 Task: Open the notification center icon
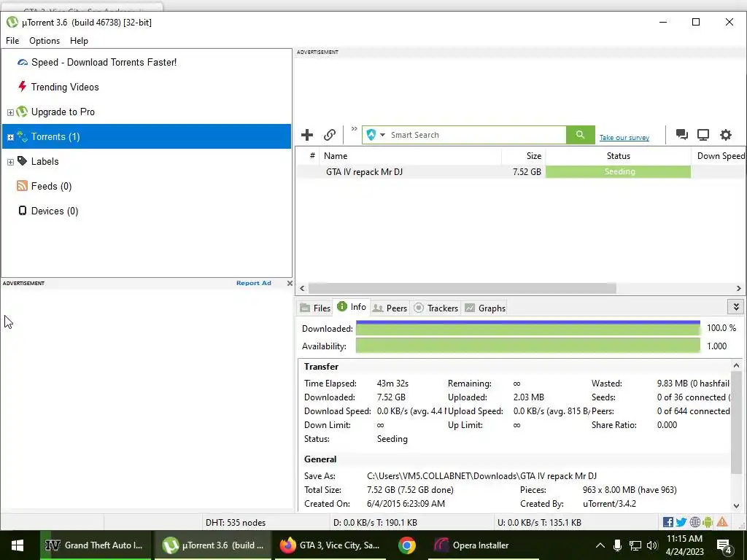(724, 545)
